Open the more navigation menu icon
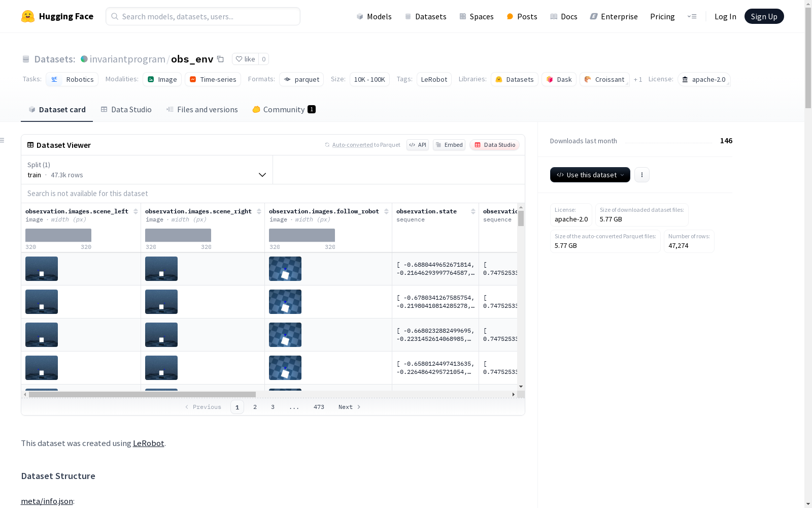812x508 pixels. click(x=692, y=16)
